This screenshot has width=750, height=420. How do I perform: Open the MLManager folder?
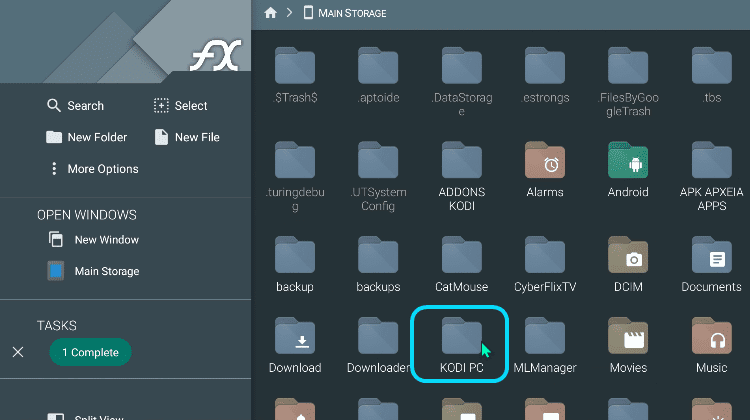(545, 345)
